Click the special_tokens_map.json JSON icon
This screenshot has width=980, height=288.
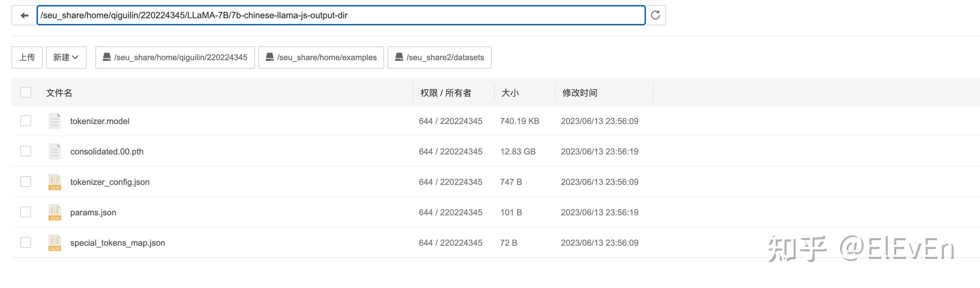point(55,243)
